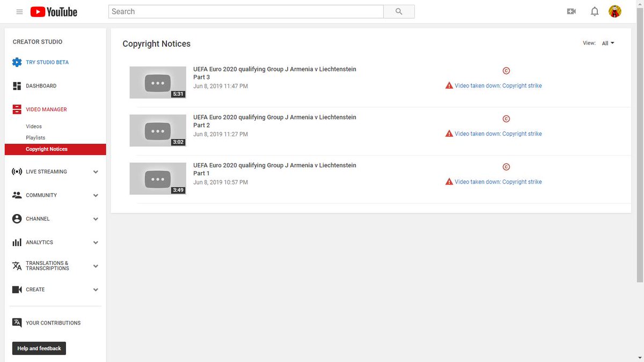Screen dimensions: 644x362
Task: Select Playlists under Video Manager
Action: pyautogui.click(x=35, y=138)
